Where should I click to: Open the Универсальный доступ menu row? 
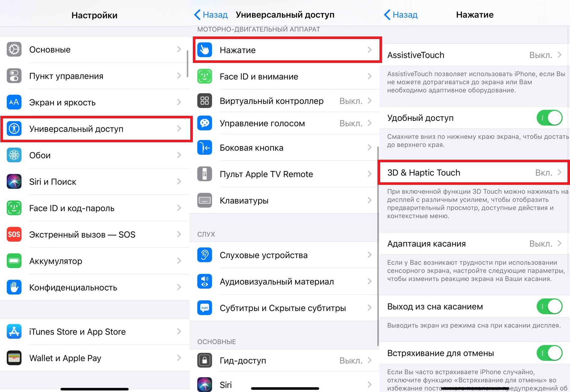(x=96, y=129)
